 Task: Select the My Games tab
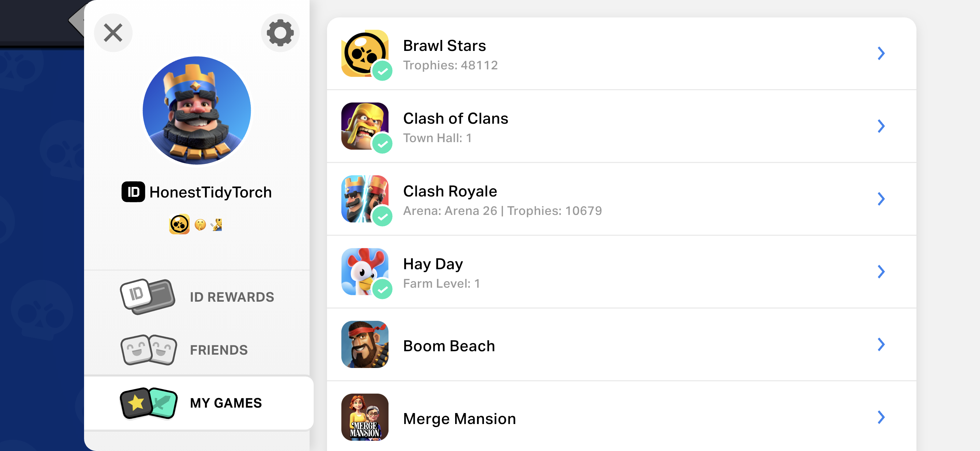(199, 403)
